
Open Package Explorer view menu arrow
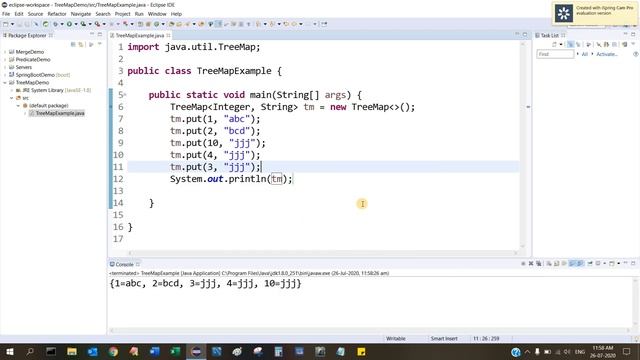point(99,44)
